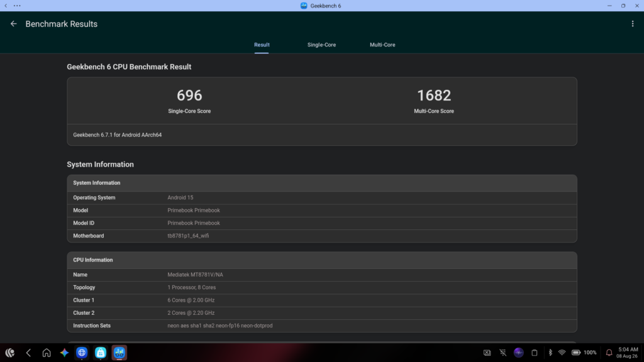Minimize the Geekbench 6 window

coord(609,6)
